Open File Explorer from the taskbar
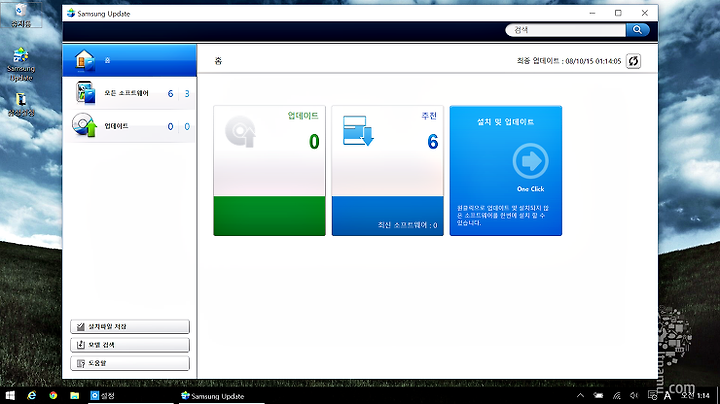Screen dimensions: 720x404 pos(74,396)
